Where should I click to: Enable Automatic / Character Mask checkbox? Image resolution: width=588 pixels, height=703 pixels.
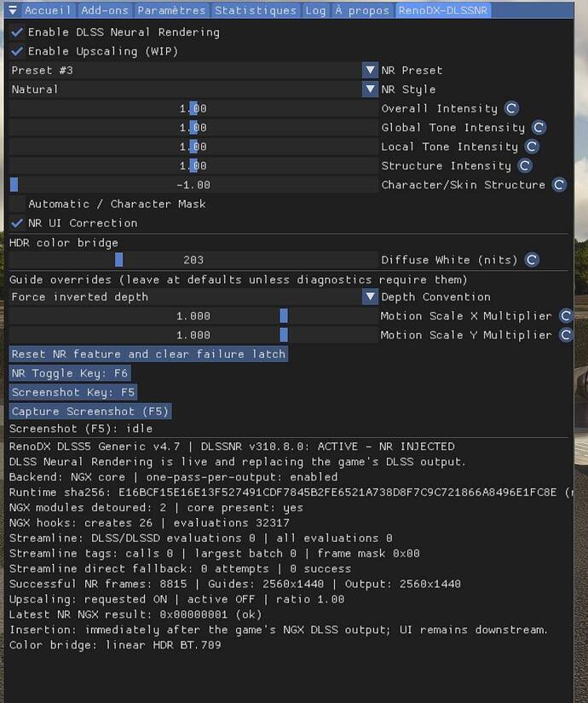coord(17,204)
